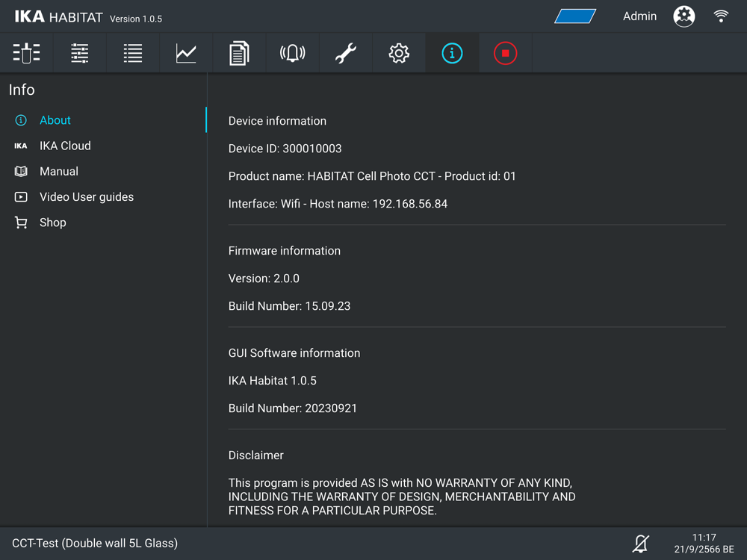Open the Manual sidebar entry
This screenshot has width=747, height=560.
tap(103, 172)
